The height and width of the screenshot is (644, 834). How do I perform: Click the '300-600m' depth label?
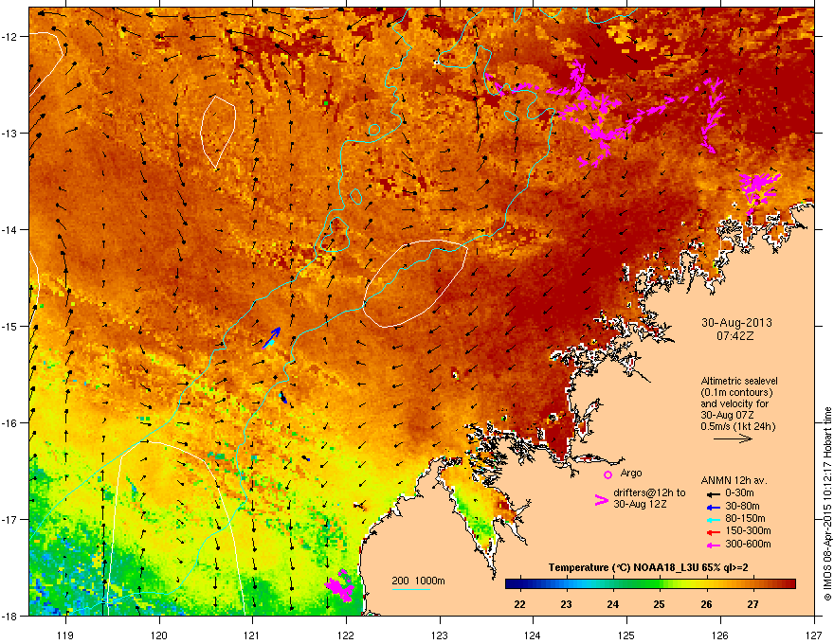748,545
